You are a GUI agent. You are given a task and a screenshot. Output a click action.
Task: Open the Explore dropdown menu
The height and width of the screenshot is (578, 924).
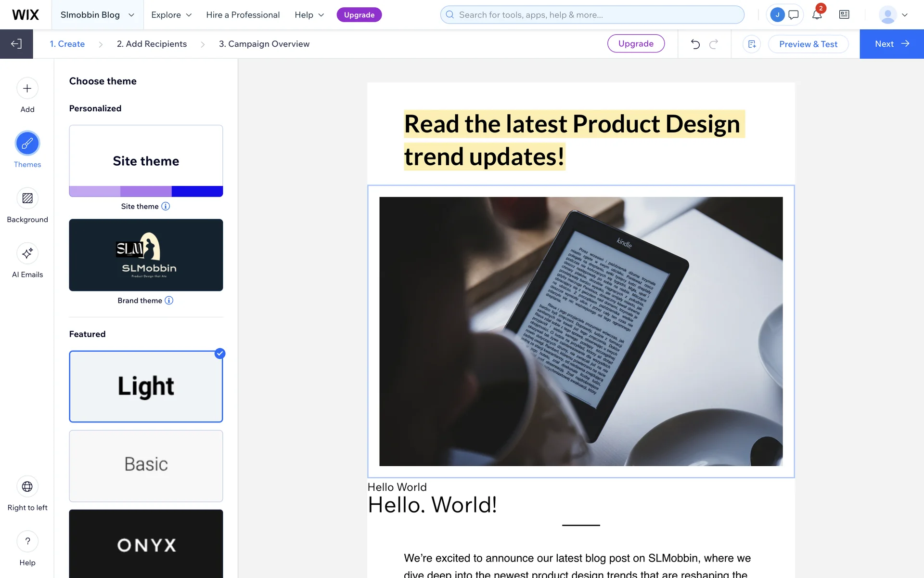(x=171, y=15)
